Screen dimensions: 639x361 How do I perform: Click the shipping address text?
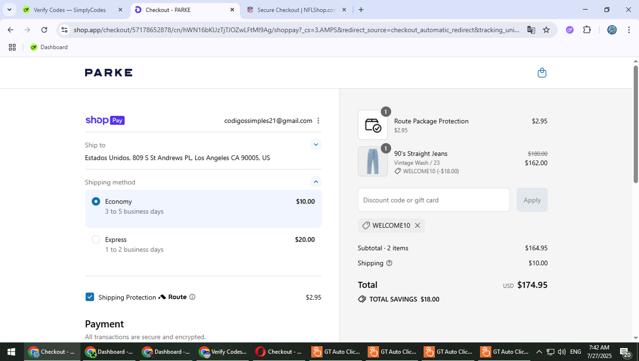pos(177,158)
